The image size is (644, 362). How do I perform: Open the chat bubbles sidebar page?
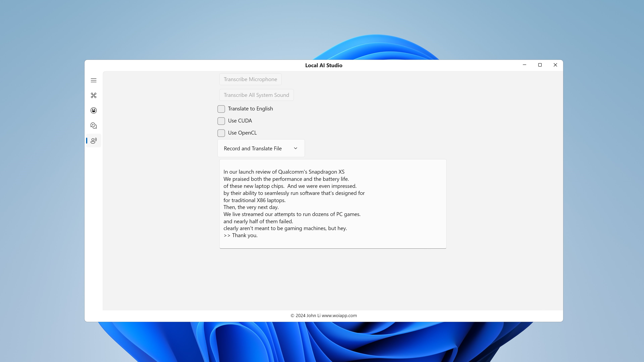[x=93, y=126]
